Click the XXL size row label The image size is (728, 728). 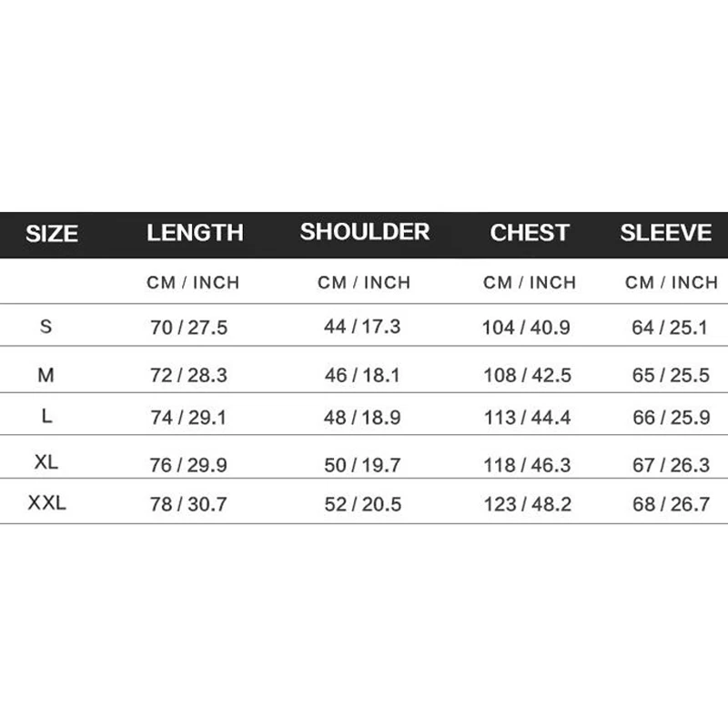point(46,502)
